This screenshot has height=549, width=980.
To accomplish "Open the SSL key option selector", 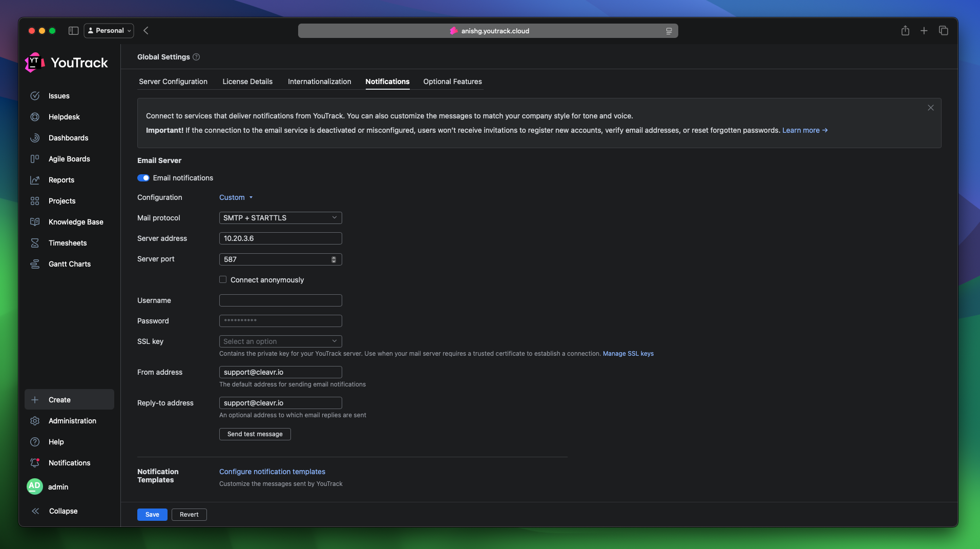I will point(280,341).
